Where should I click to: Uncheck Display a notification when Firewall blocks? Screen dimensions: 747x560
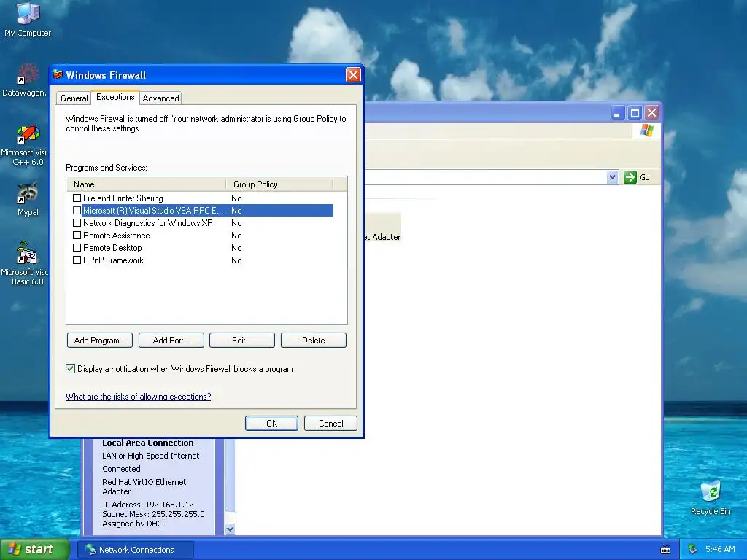pos(71,368)
